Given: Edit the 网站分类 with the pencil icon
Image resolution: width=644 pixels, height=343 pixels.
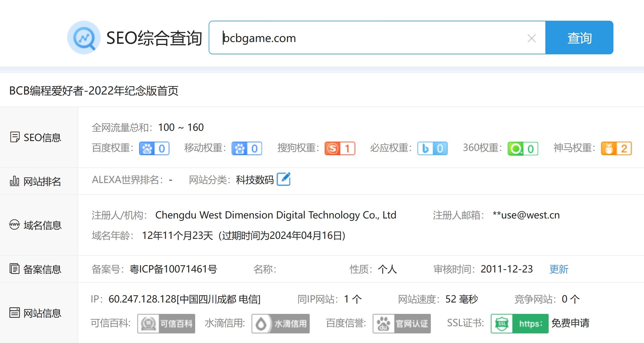Looking at the screenshot, I should (x=284, y=179).
